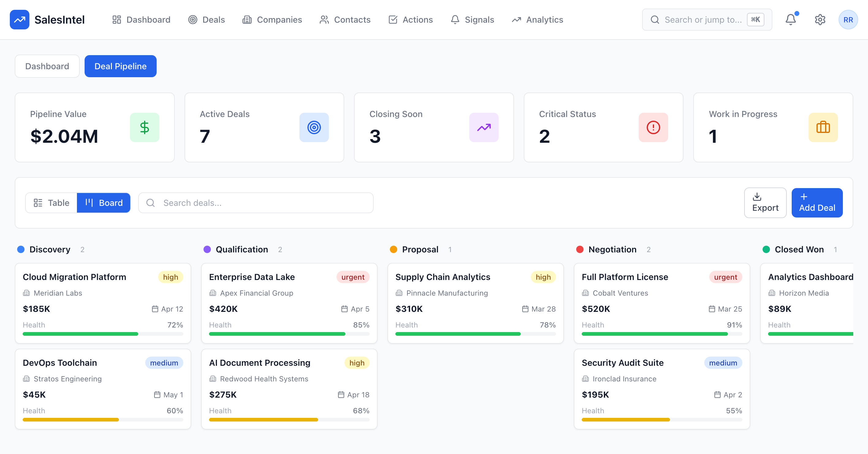Screen dimensions: 868x454
Task: Click the Work in Progress briefcase icon
Action: tap(823, 127)
